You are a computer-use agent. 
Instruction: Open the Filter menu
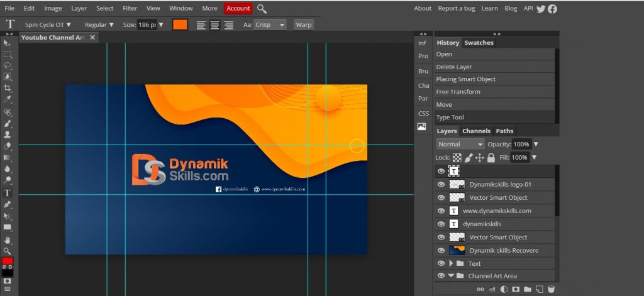click(130, 8)
